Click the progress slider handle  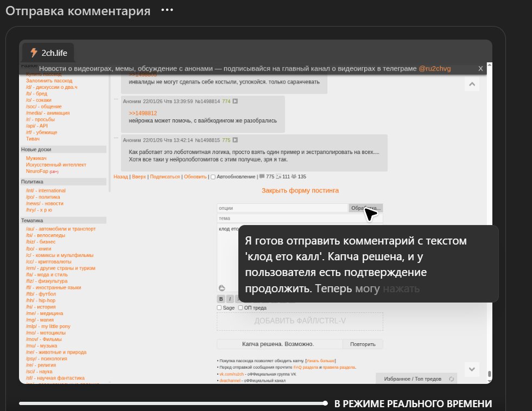tap(325, 403)
